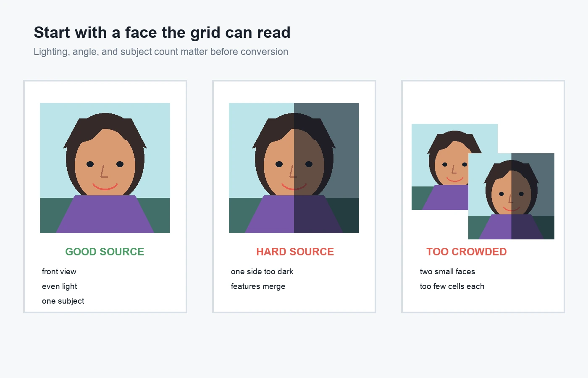Click the slide title 'Start with a face'
The width and height of the screenshot is (588, 378).
(162, 32)
